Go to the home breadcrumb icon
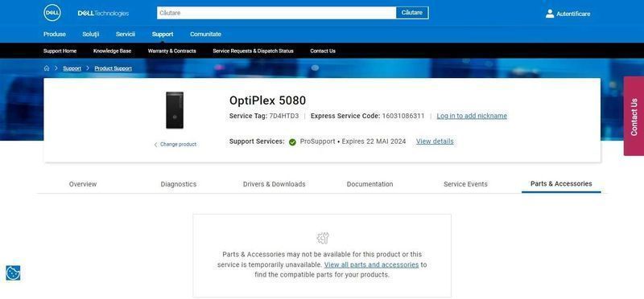644x299 pixels. pyautogui.click(x=47, y=68)
